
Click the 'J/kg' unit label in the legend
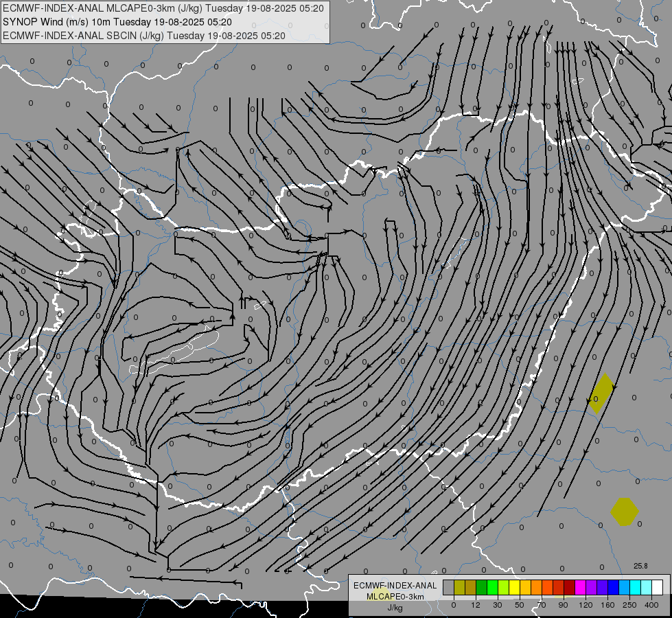point(395,608)
